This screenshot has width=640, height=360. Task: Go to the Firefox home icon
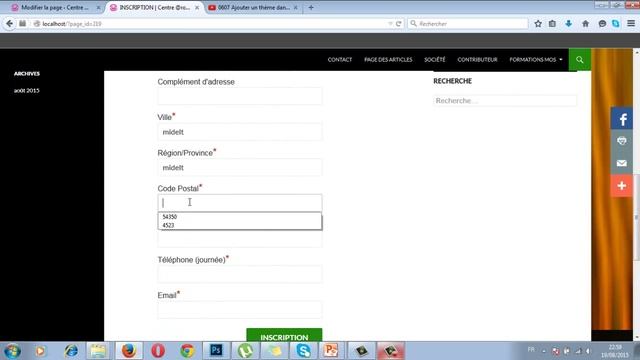tap(585, 24)
